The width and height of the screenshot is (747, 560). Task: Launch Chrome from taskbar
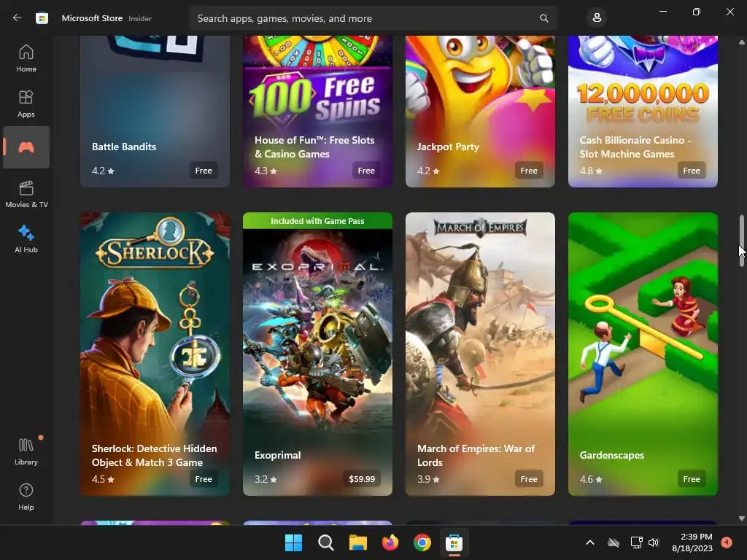422,542
